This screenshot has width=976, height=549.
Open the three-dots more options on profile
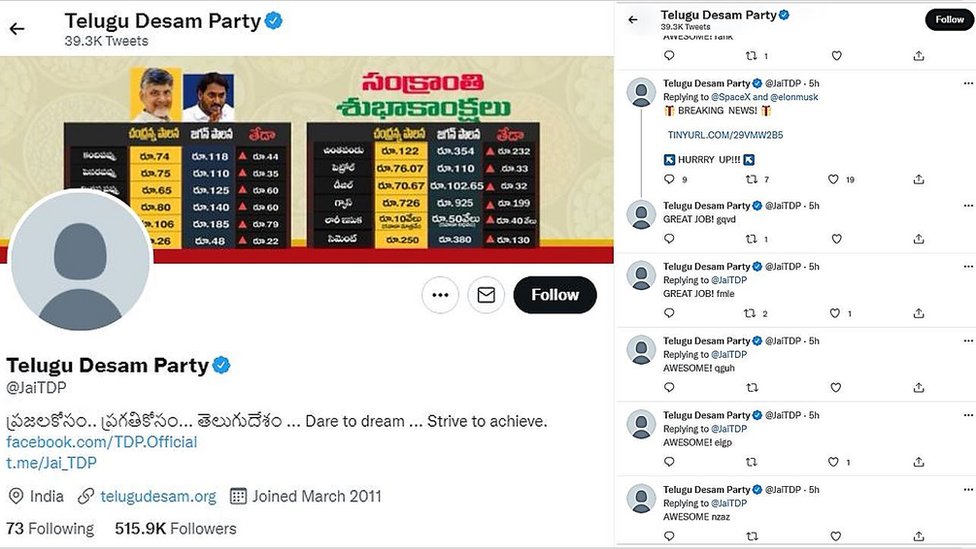[x=440, y=295]
